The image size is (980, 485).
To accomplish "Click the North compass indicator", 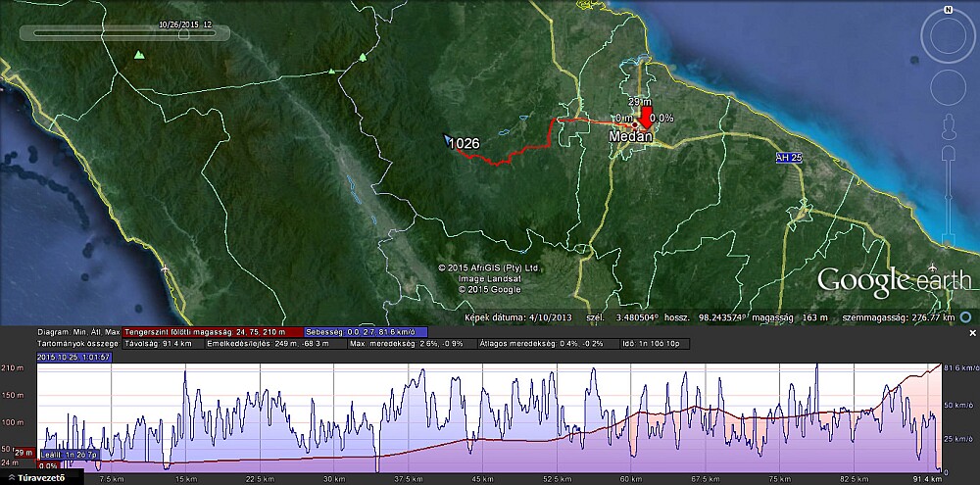I will pyautogui.click(x=948, y=10).
